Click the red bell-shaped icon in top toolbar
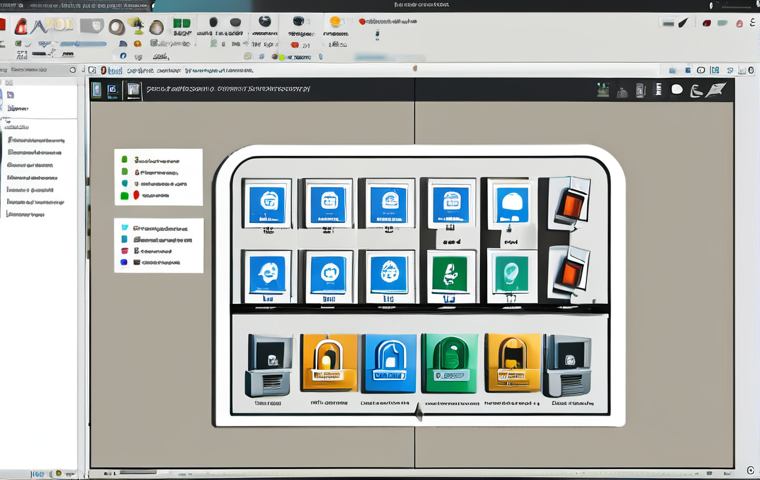The image size is (760, 480). point(20,26)
